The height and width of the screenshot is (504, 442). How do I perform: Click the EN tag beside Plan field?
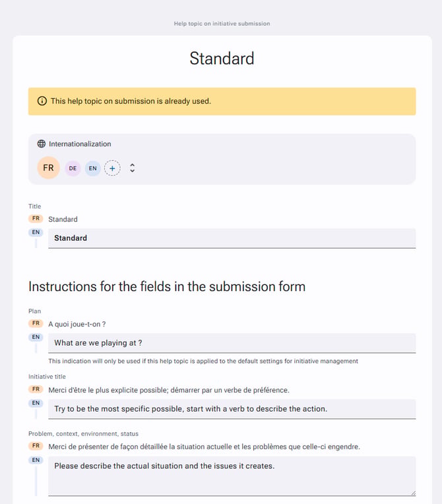(36, 337)
